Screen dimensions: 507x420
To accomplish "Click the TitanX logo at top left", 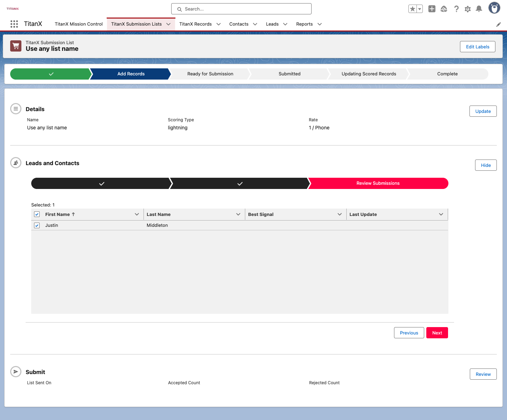I will (x=13, y=9).
